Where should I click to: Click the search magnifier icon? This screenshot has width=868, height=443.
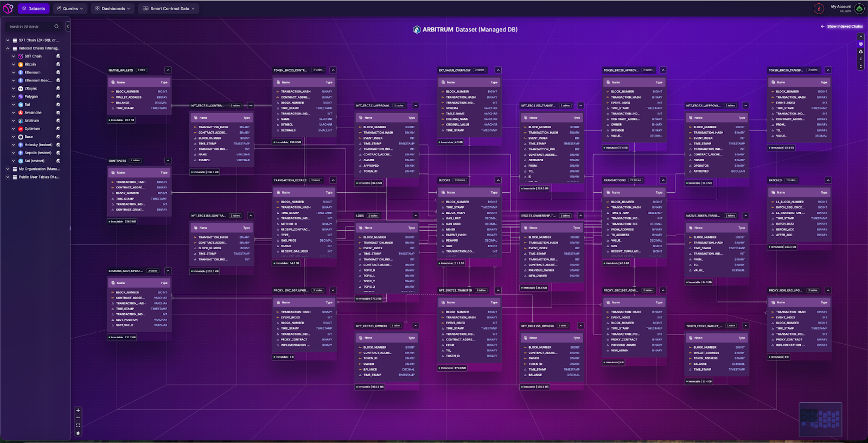coord(56,27)
